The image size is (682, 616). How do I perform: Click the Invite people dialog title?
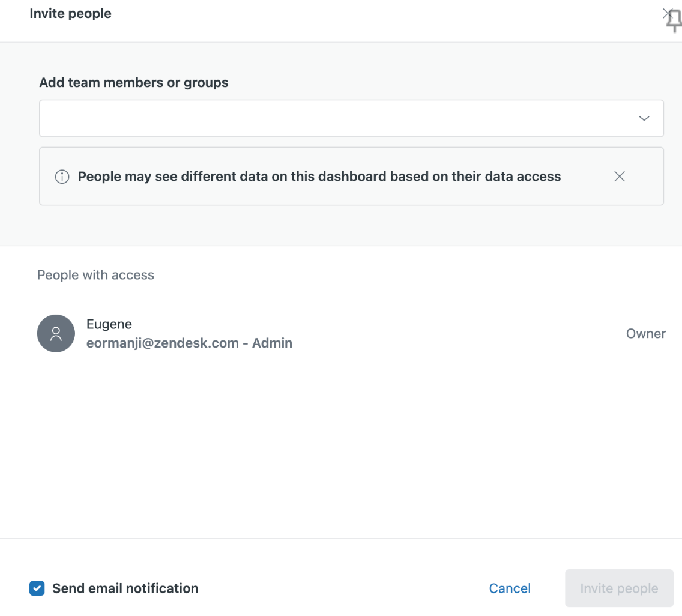coord(70,13)
